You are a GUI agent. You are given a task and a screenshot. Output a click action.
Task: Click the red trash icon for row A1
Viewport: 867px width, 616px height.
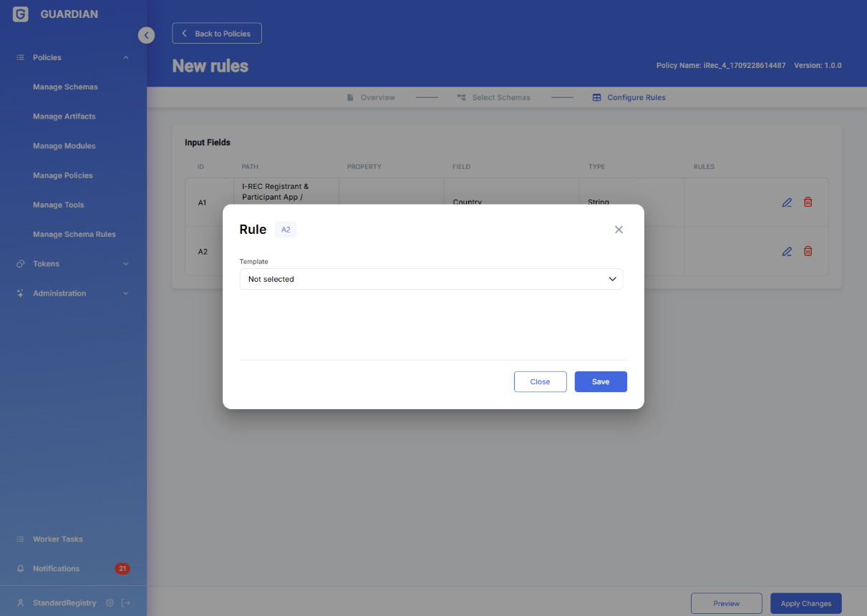click(808, 202)
